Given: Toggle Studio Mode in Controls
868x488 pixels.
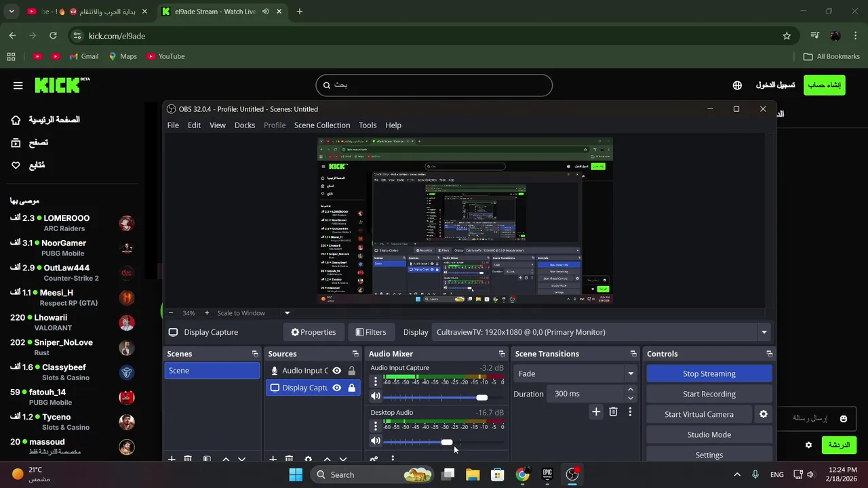Looking at the screenshot, I should (709, 434).
